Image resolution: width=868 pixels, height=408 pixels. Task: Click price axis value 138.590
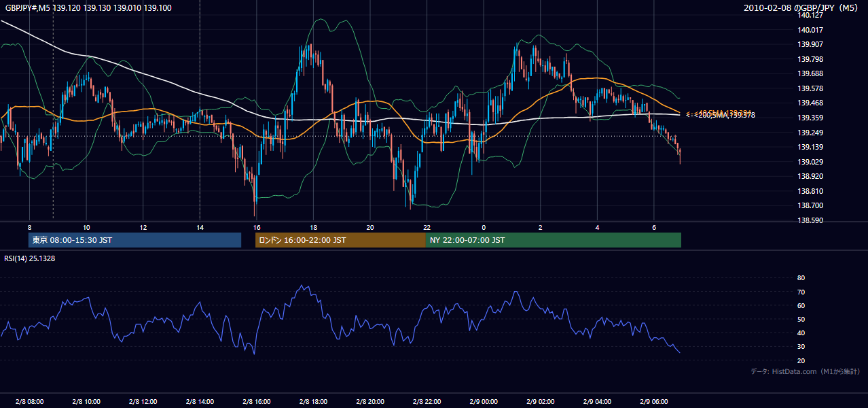coord(811,220)
